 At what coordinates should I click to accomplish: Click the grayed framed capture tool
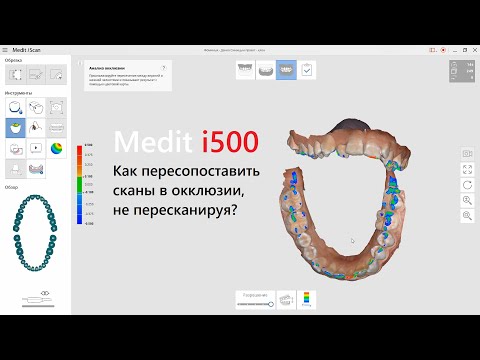(56, 107)
